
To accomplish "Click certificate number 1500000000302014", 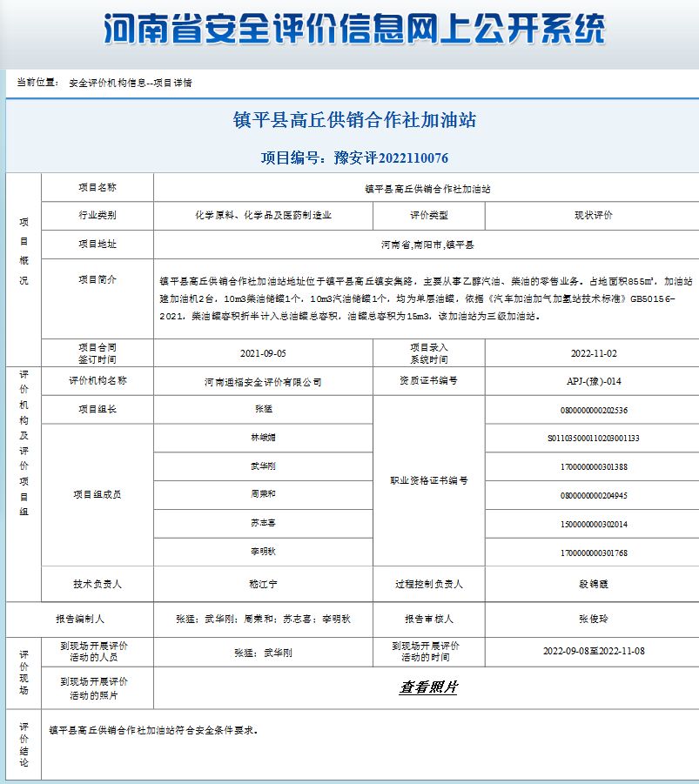I will pos(594,525).
